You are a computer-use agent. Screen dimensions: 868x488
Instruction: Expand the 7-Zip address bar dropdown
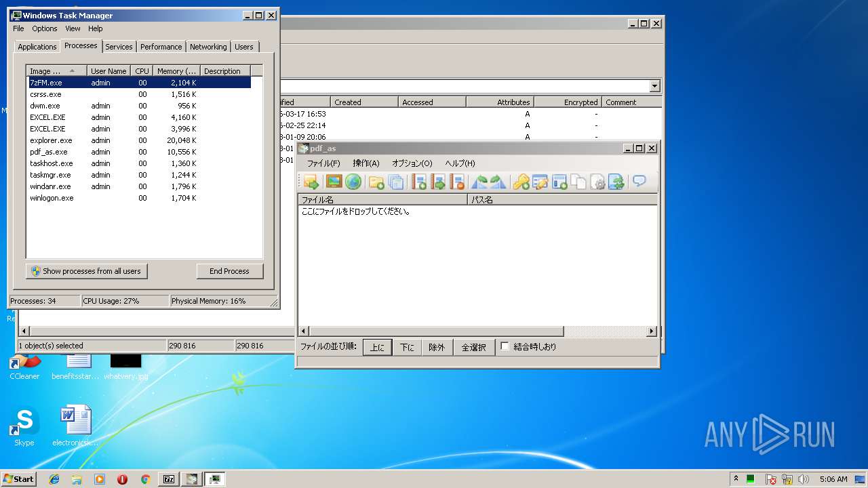654,86
